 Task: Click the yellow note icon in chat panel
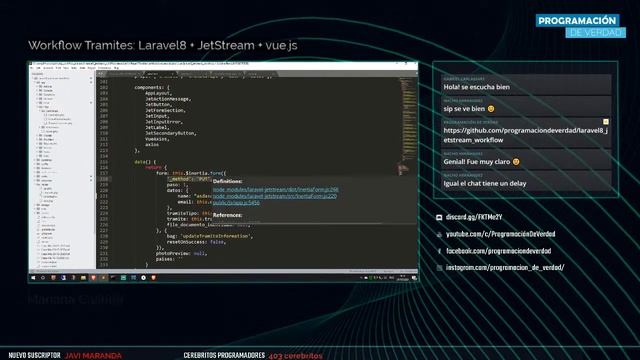pos(606,122)
